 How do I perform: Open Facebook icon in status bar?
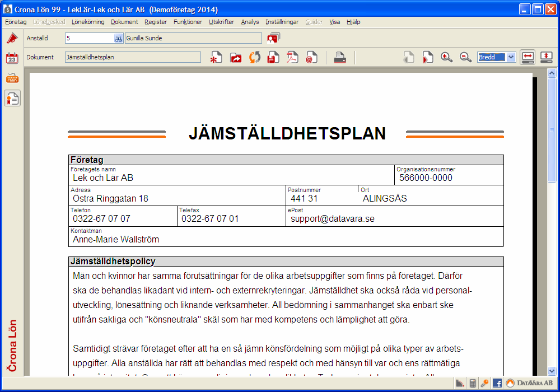497,384
